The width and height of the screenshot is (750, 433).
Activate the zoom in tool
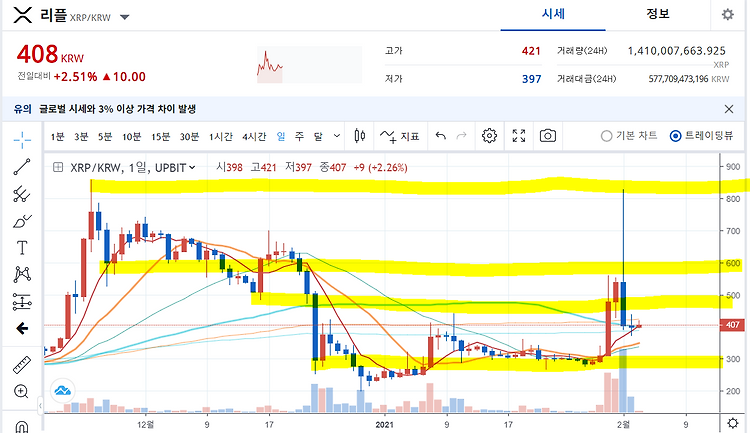click(x=22, y=391)
